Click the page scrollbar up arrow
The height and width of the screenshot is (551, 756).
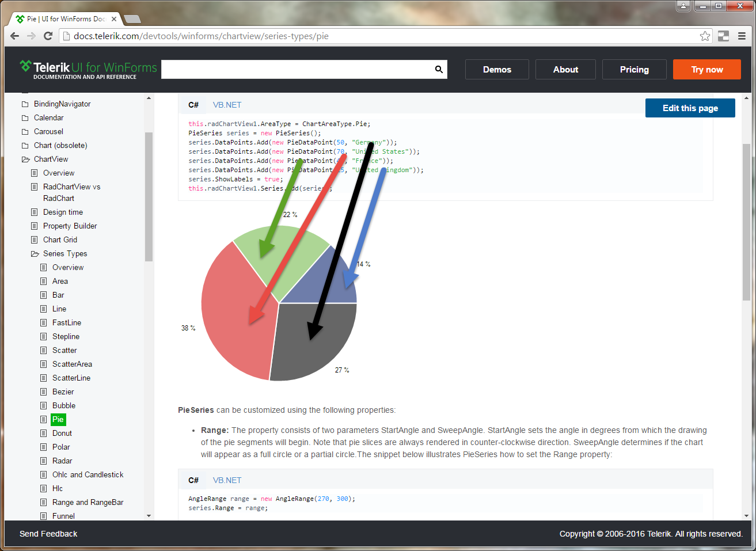click(x=747, y=98)
